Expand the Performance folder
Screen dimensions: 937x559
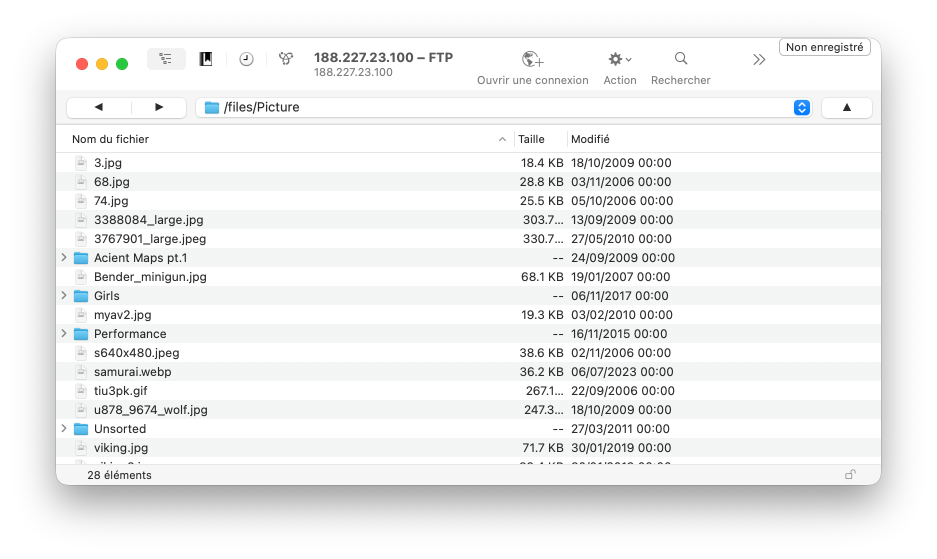click(65, 334)
